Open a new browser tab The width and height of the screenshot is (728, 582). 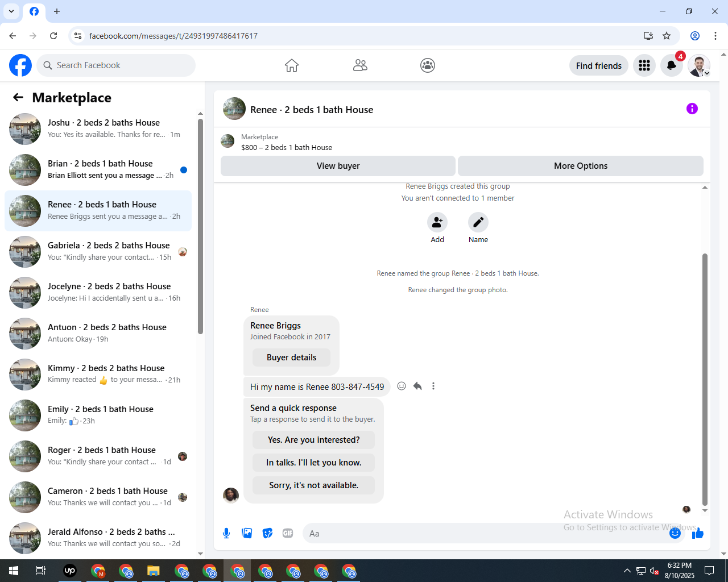click(x=57, y=11)
